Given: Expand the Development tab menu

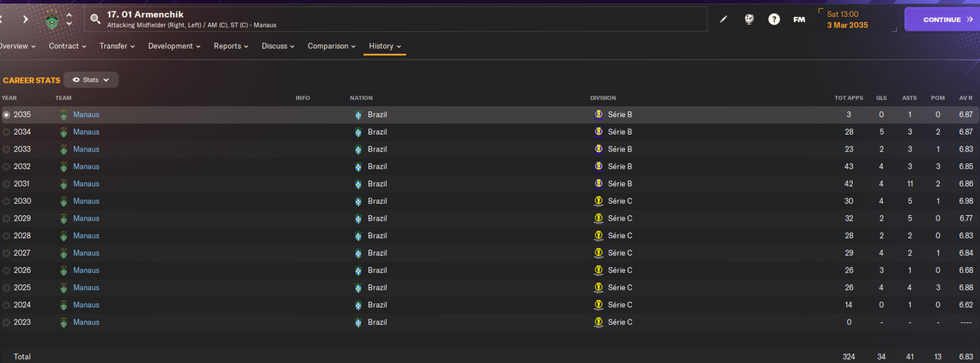Looking at the screenshot, I should [x=175, y=46].
